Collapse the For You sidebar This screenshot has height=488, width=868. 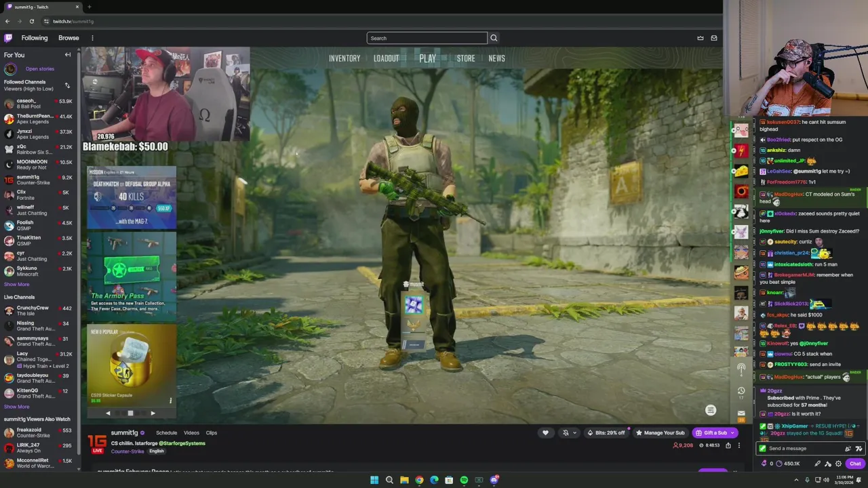[x=68, y=55]
